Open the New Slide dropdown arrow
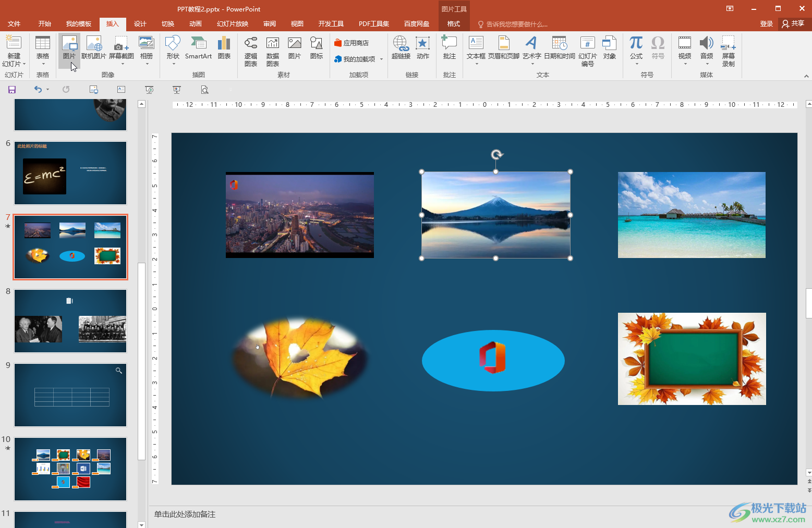This screenshot has width=812, height=528. click(x=24, y=64)
